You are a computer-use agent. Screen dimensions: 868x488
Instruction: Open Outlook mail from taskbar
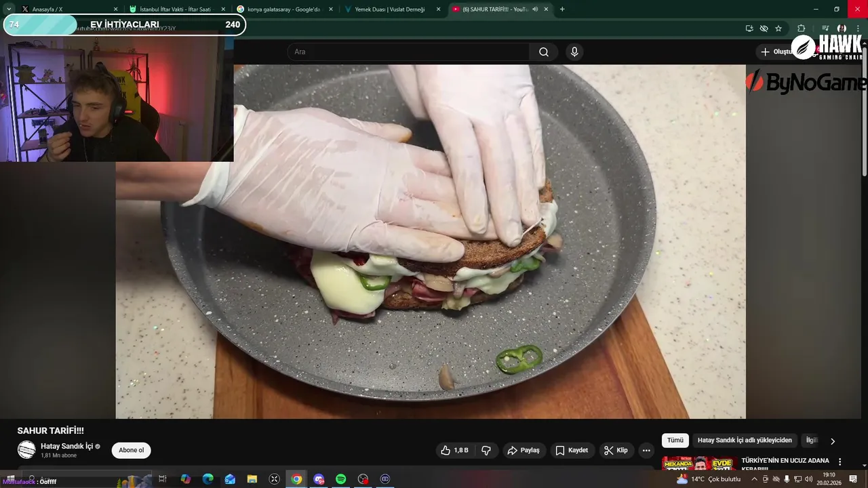coord(230,479)
